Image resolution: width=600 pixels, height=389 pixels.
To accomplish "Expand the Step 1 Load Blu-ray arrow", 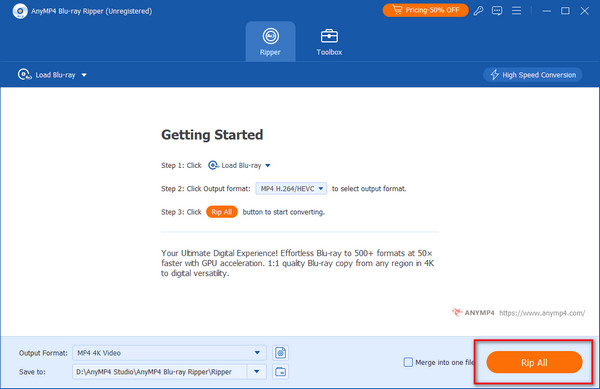I will coord(268,166).
